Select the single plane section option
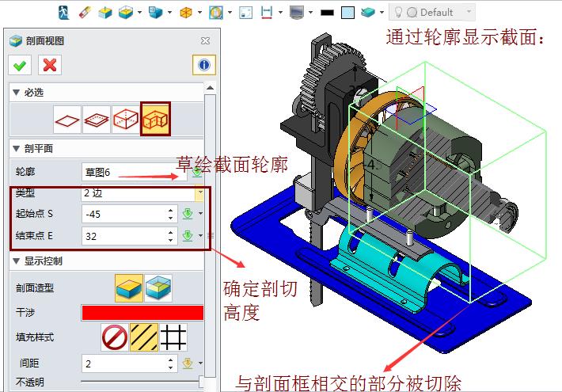 coord(66,120)
